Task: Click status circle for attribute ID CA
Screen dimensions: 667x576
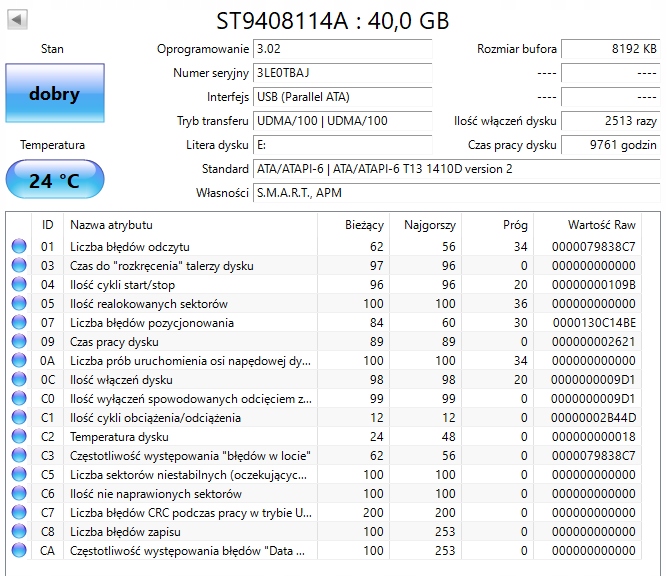Action: pos(19,550)
